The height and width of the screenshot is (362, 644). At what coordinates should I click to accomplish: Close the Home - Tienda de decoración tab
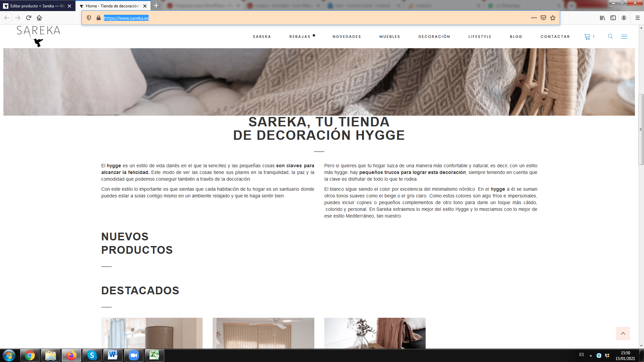(x=145, y=6)
